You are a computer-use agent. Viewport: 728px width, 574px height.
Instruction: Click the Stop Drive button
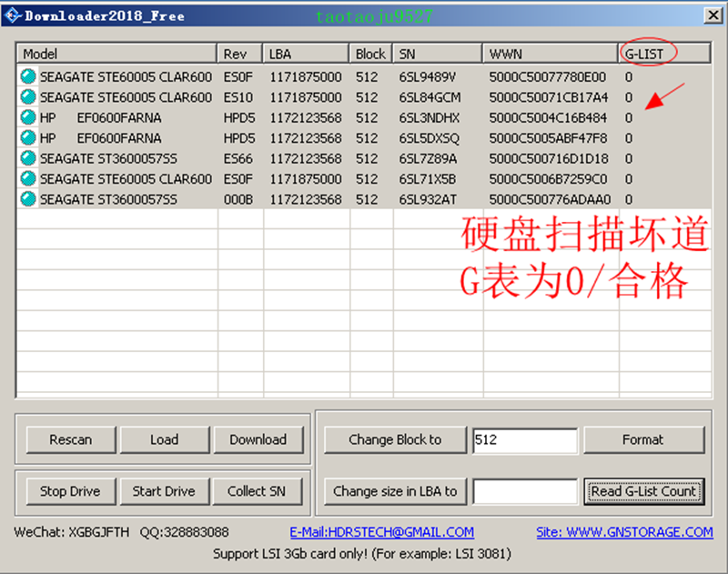71,491
